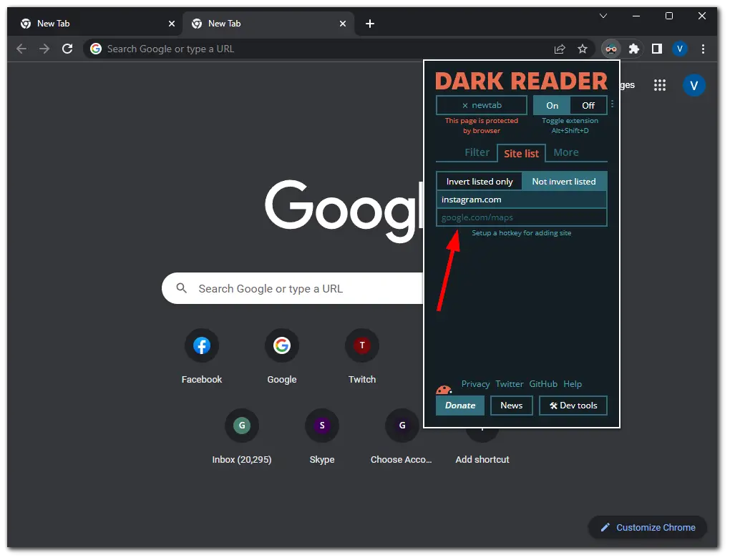Click the share page icon in address bar
The height and width of the screenshot is (560, 730).
click(x=560, y=49)
